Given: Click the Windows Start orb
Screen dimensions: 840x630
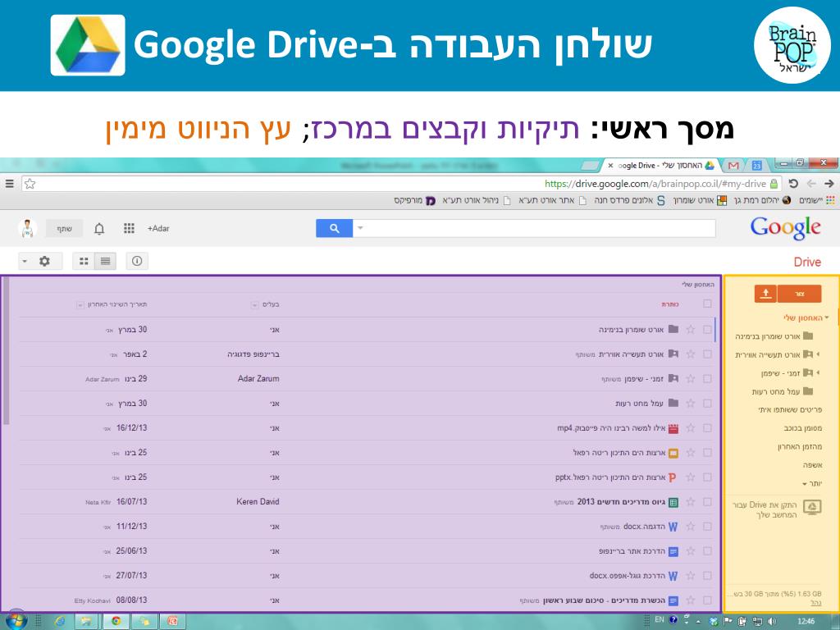Looking at the screenshot, I should pos(16,622).
